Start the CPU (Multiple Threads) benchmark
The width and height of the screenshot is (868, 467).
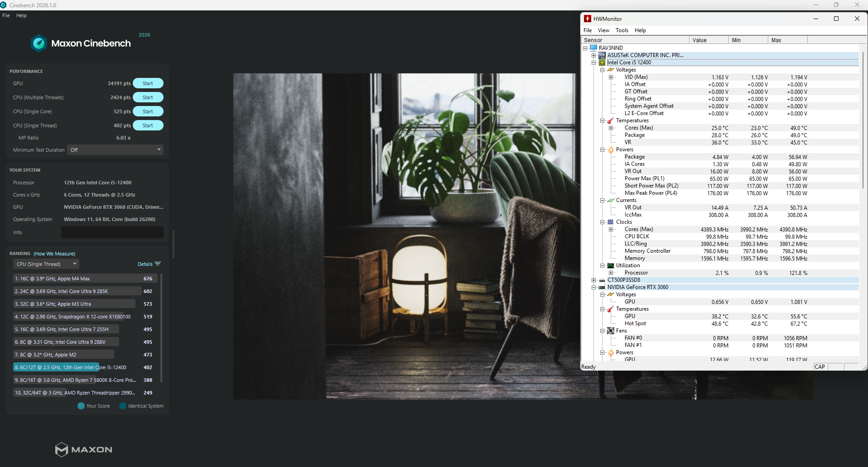[148, 97]
